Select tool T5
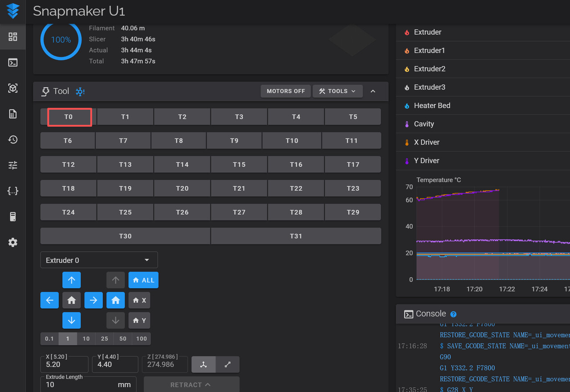 pos(353,117)
